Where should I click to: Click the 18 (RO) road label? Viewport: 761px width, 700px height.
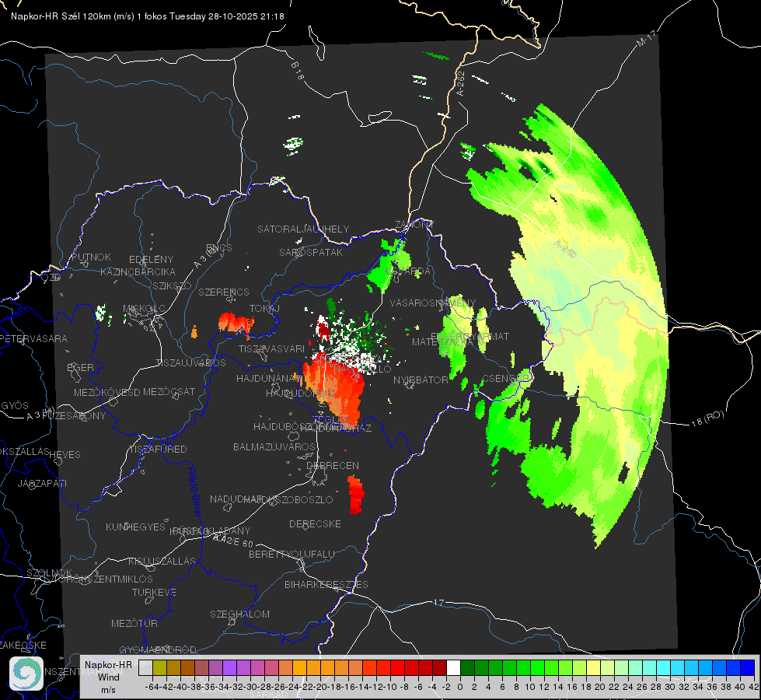707,418
